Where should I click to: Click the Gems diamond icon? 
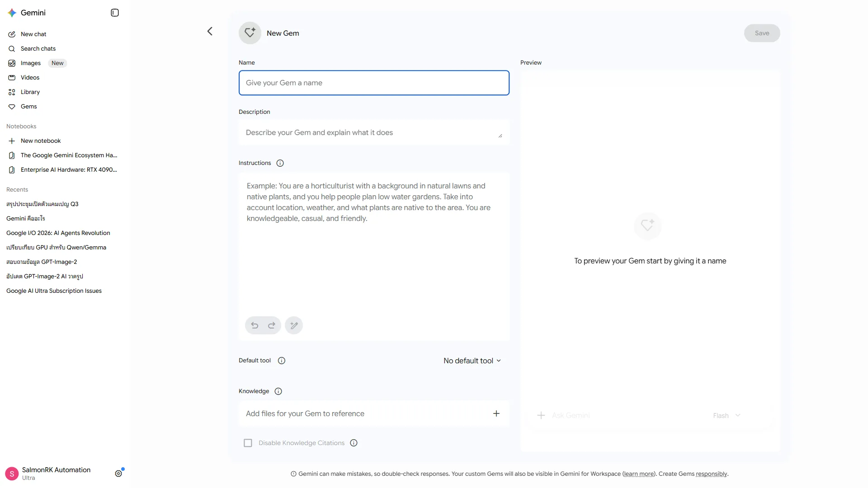pyautogui.click(x=12, y=107)
